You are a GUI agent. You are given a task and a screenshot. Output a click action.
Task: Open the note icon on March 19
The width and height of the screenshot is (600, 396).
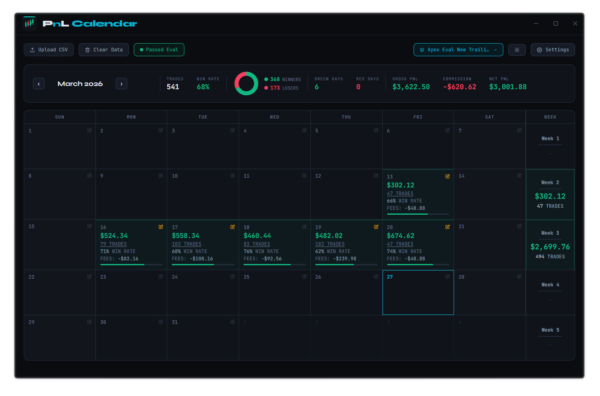(376, 227)
